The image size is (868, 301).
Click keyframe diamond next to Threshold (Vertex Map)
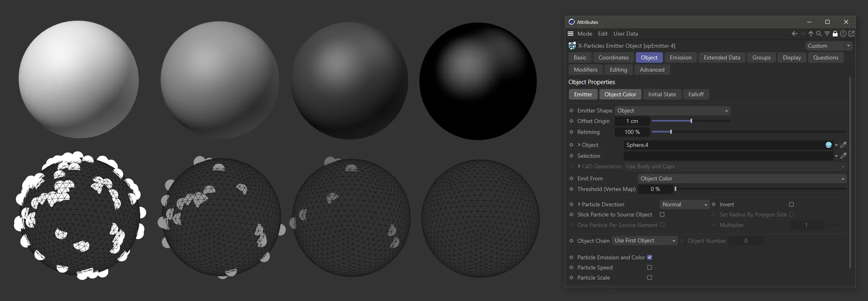(571, 189)
